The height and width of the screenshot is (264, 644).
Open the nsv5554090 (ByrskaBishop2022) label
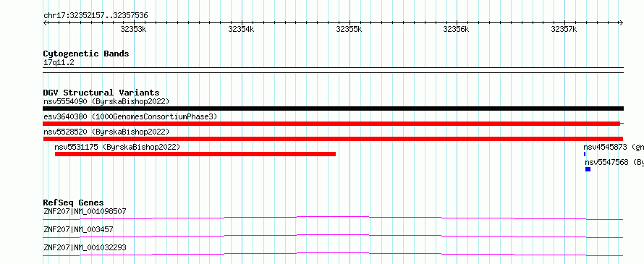tap(106, 101)
